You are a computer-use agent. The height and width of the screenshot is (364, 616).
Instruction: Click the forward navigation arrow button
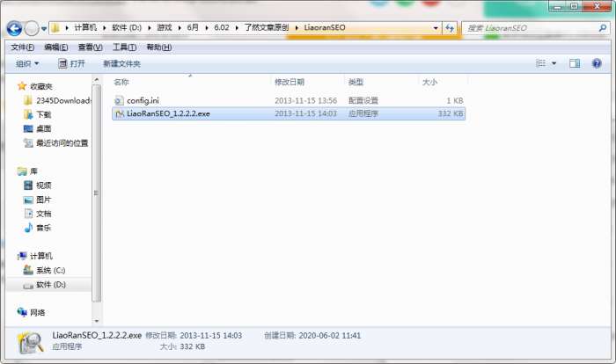tap(32, 28)
